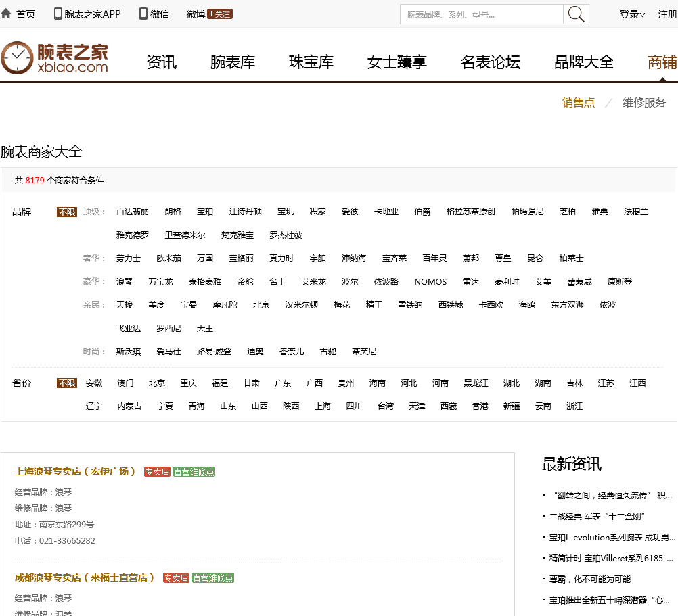Go to 资讯 news section

coord(162,62)
